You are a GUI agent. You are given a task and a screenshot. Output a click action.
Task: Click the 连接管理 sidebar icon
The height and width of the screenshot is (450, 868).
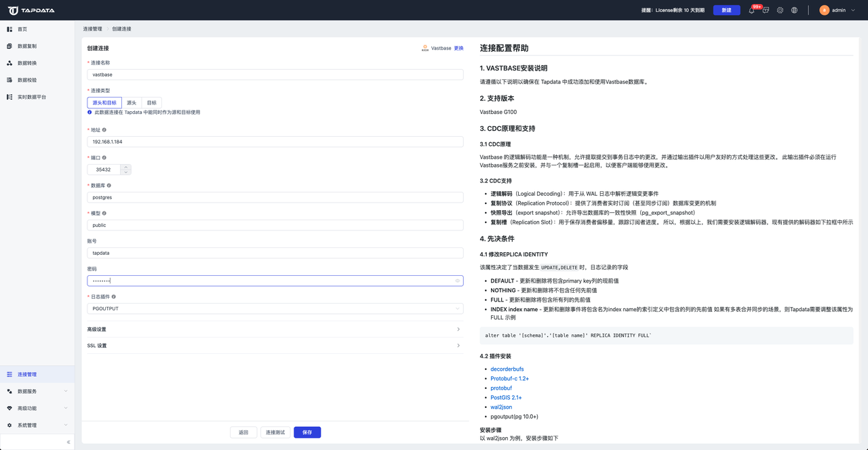click(9, 374)
